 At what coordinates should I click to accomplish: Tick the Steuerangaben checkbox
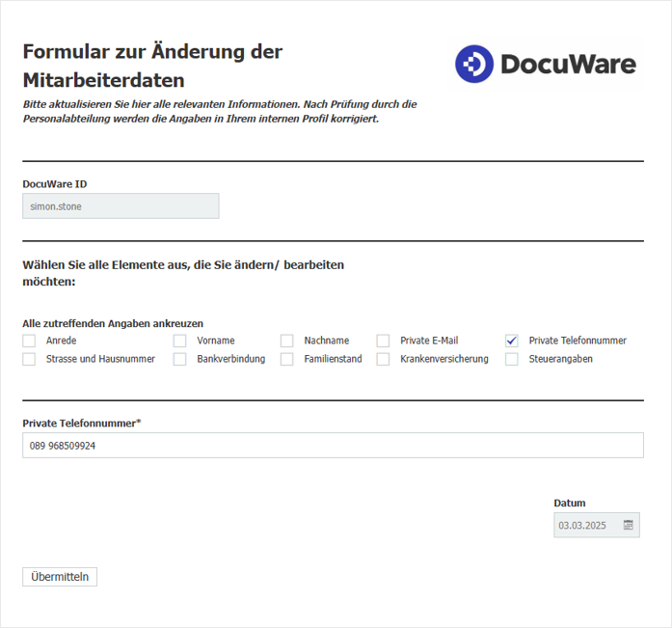click(x=511, y=359)
